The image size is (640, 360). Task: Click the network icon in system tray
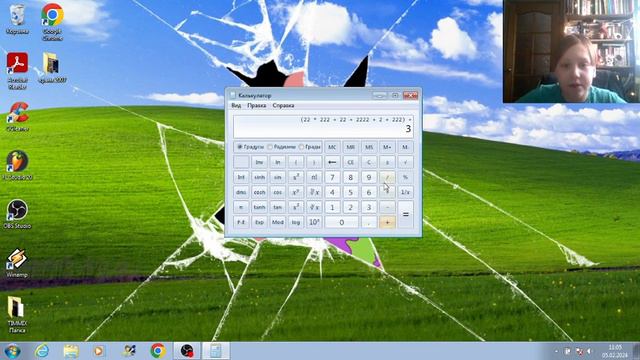[x=579, y=351]
